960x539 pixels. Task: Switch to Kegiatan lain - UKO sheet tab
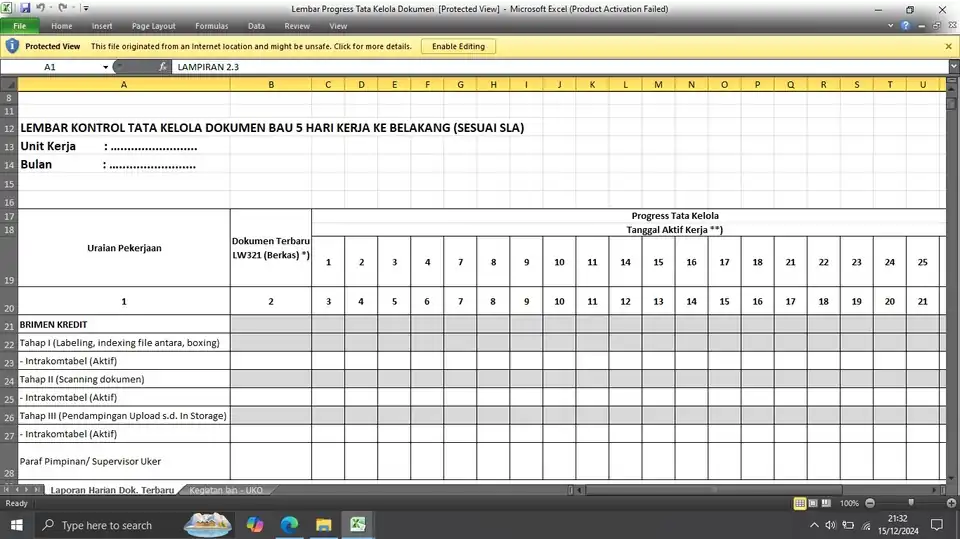point(226,490)
